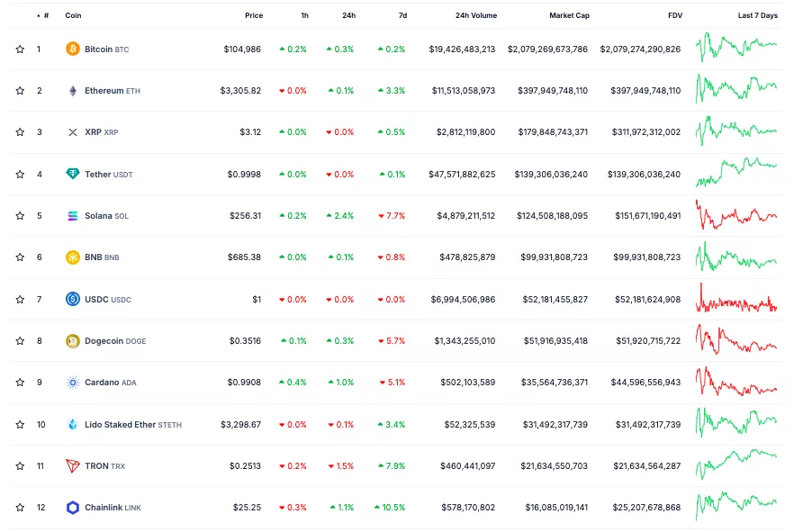Viewport: 794px width, 532px height.
Task: Open the Lido Staked Ether link
Action: [x=120, y=424]
